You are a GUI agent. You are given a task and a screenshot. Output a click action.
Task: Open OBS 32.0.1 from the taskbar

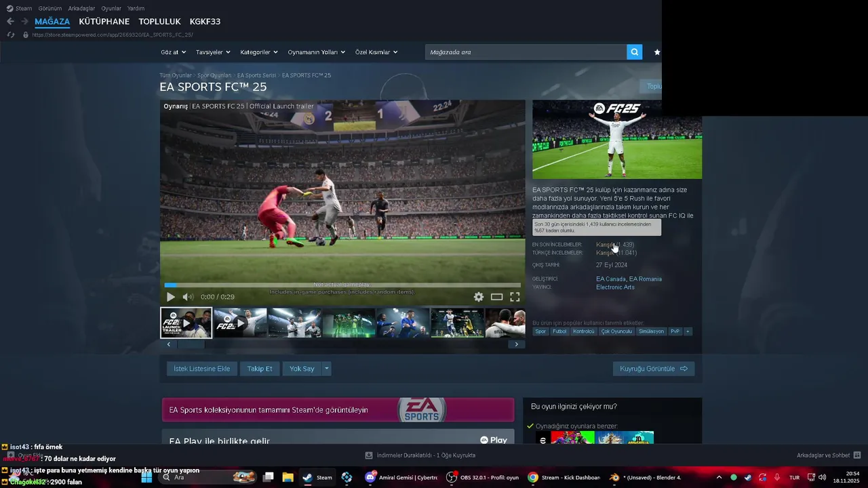click(x=483, y=477)
